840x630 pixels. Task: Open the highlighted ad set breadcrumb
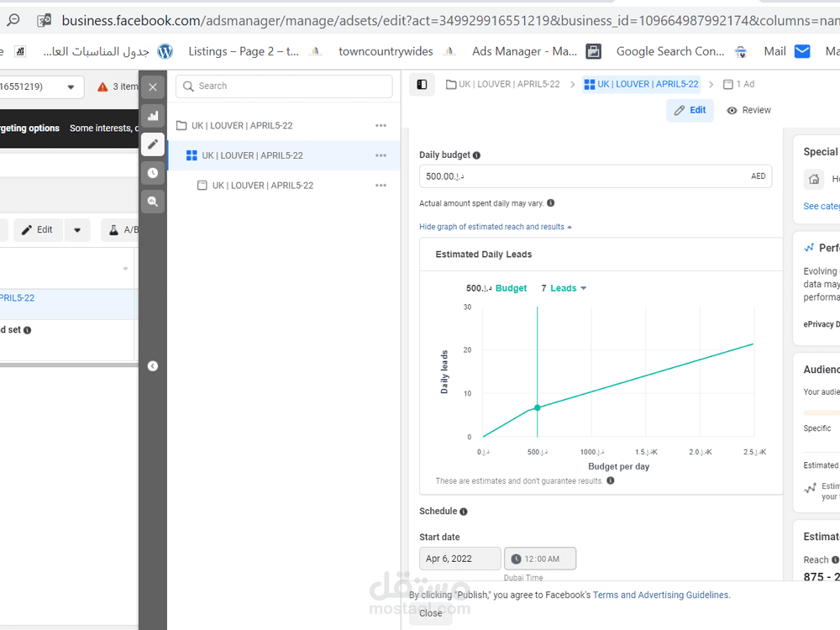click(x=641, y=84)
